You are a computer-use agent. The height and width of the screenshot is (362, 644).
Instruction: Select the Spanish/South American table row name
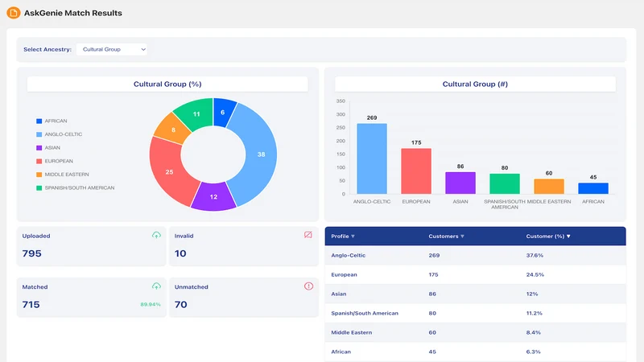coord(365,313)
